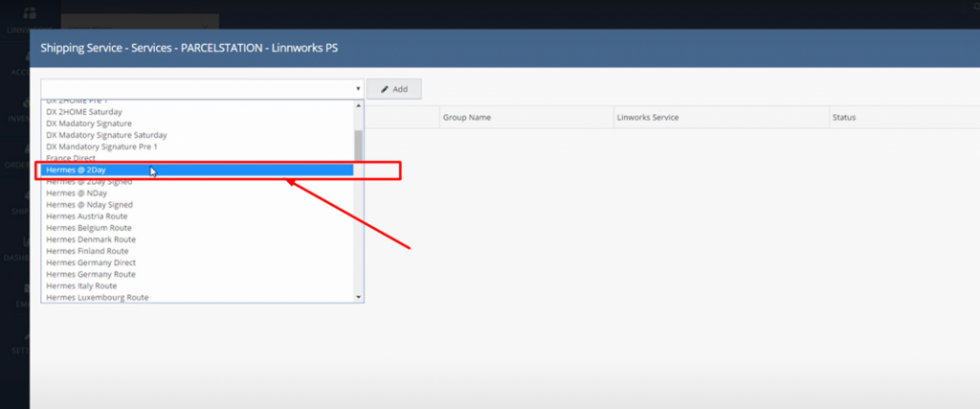
Task: Choose Hermes @ 2Day Signed option
Action: 197,181
